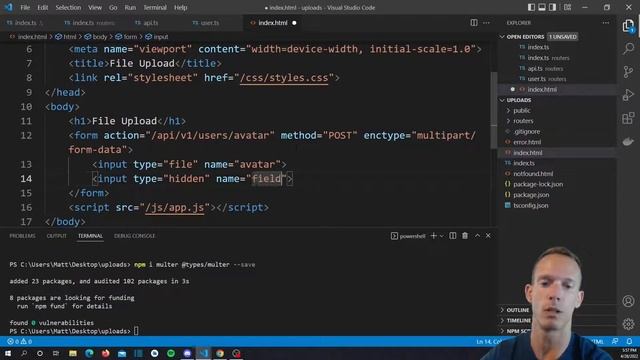Image resolution: width=640 pixels, height=360 pixels.
Task: Open Chrome from the taskbar
Action: (x=220, y=353)
